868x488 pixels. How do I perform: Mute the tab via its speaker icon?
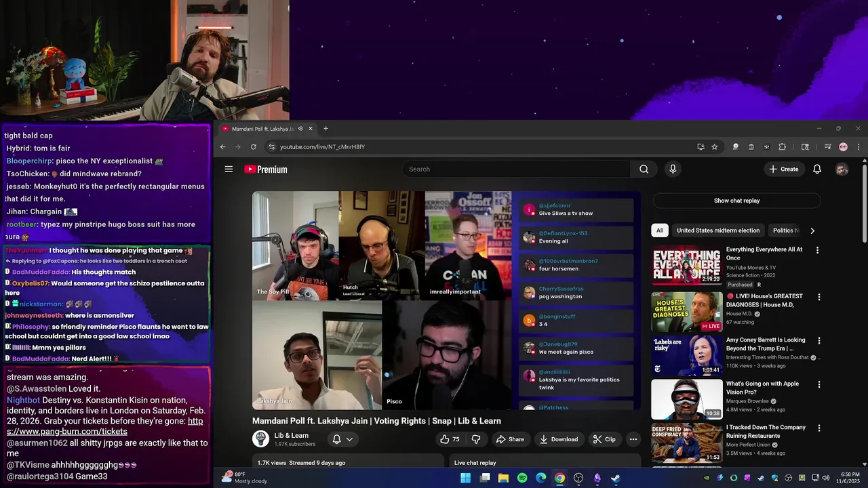pos(300,129)
